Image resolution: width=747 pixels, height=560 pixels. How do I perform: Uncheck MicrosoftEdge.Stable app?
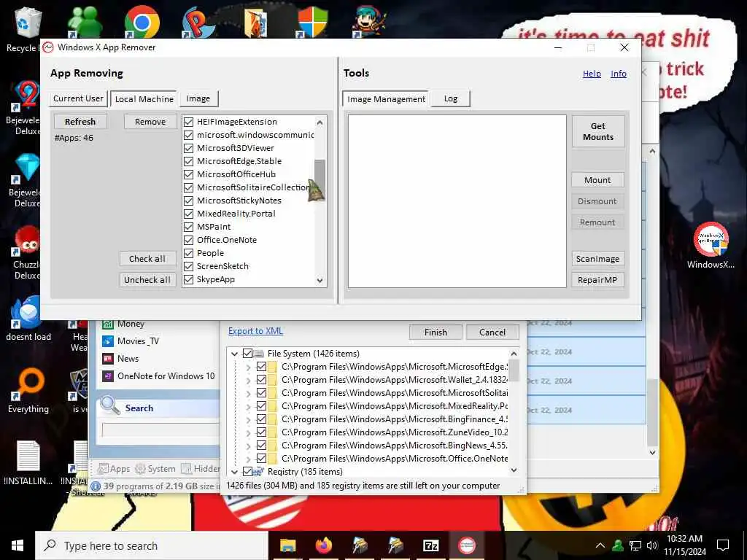(189, 161)
